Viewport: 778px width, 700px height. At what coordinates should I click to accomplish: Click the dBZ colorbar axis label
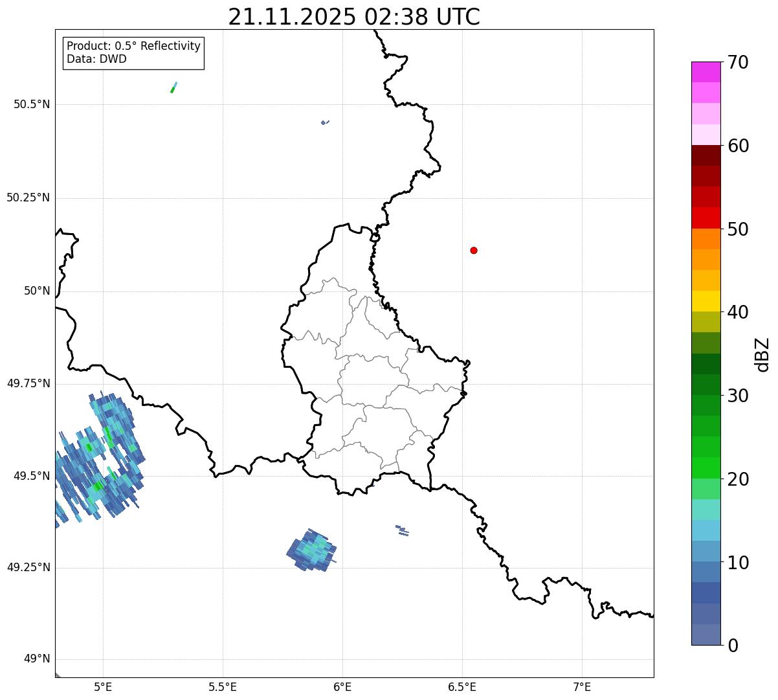[762, 354]
